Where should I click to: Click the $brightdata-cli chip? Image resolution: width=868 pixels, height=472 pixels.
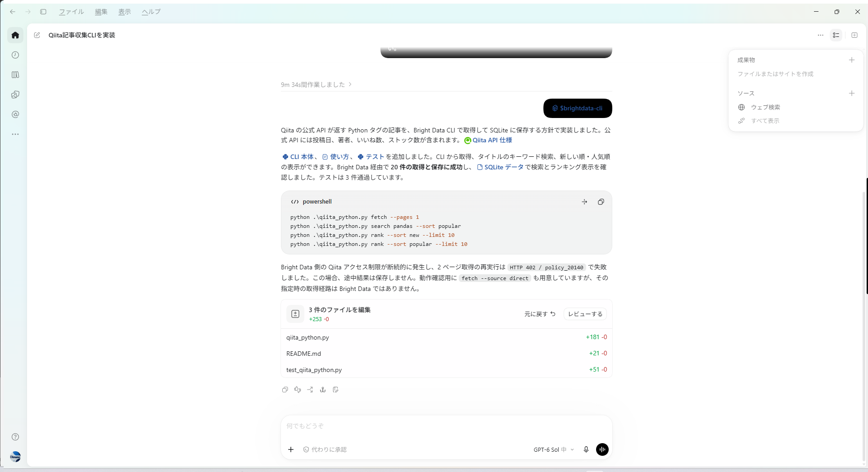[x=578, y=108]
